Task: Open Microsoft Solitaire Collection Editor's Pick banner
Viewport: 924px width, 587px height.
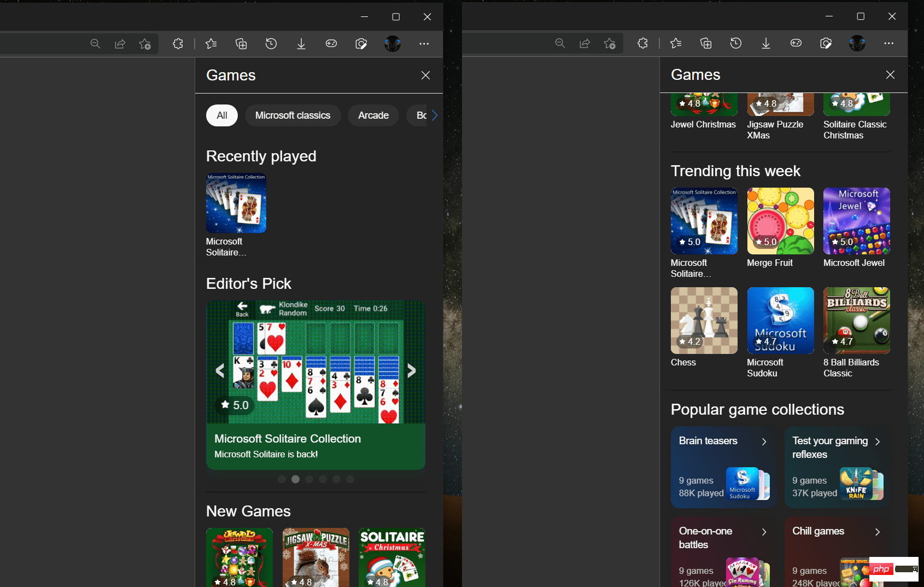Action: pyautogui.click(x=315, y=385)
